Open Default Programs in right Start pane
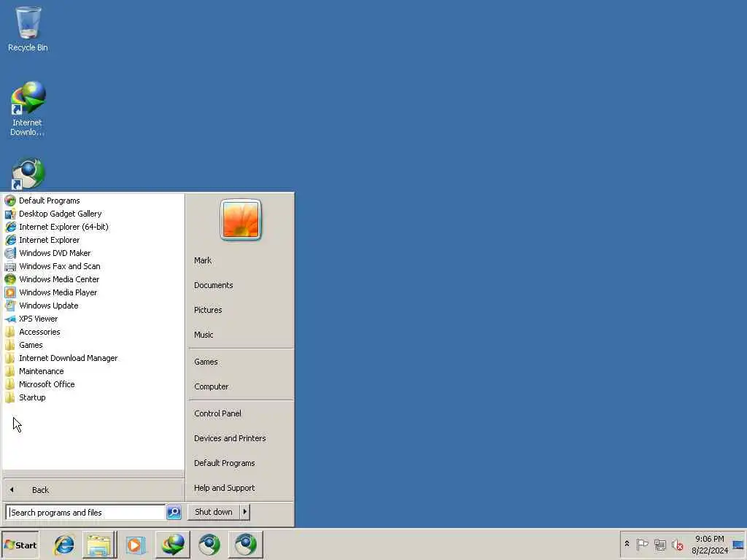Viewport: 747px width, 560px height. tap(225, 463)
